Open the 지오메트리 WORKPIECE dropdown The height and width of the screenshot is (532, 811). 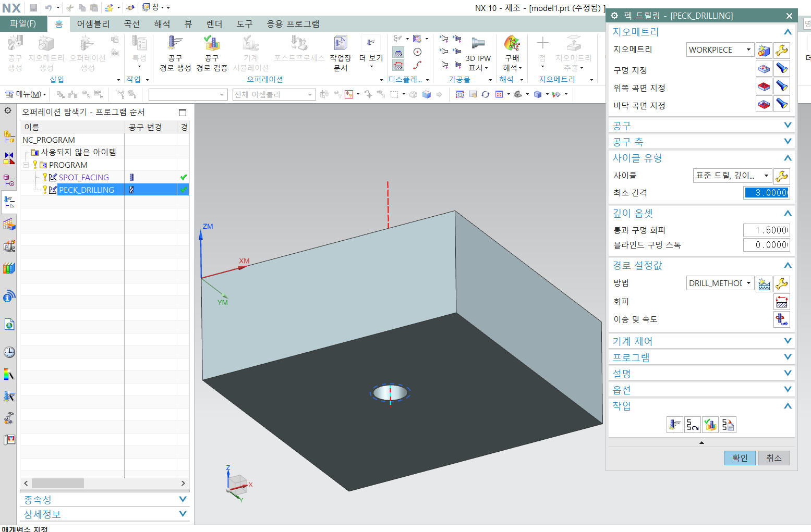click(x=720, y=50)
